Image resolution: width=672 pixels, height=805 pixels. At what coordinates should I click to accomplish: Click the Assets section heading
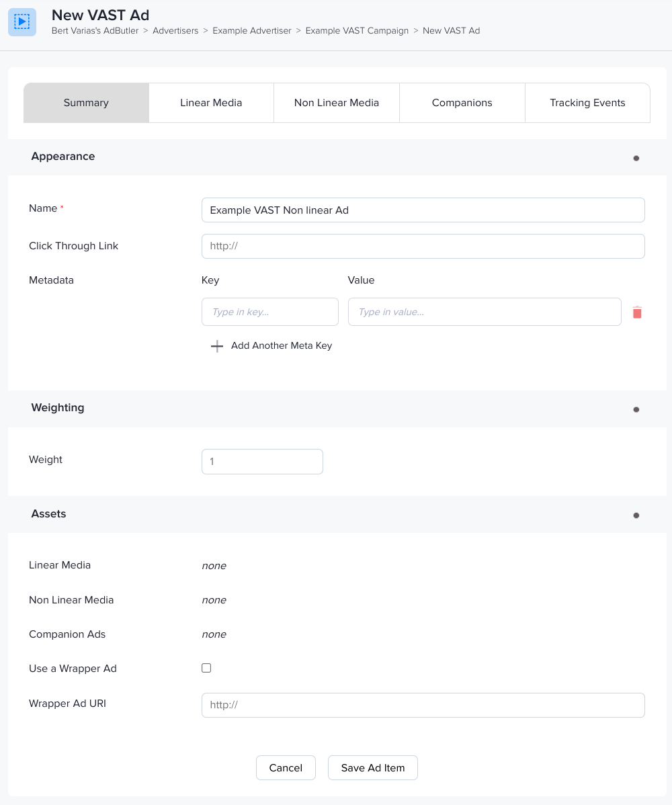pos(49,514)
